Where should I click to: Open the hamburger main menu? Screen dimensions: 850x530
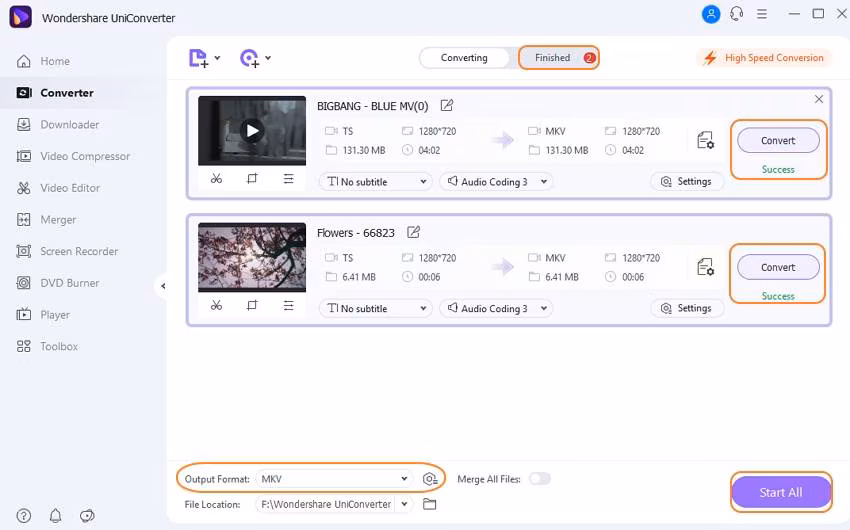tap(762, 14)
